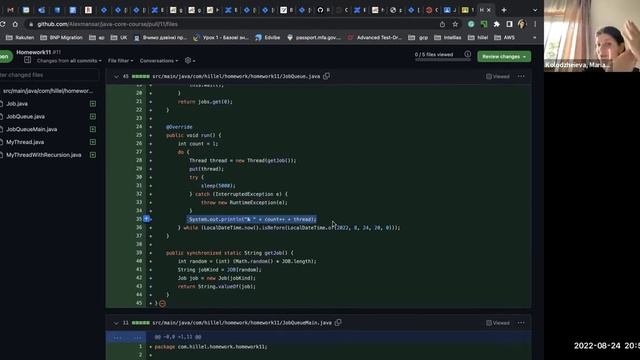This screenshot has width=640, height=360.
Task: Click the green diffstat squares for JobQueue.java
Action: tap(140, 76)
